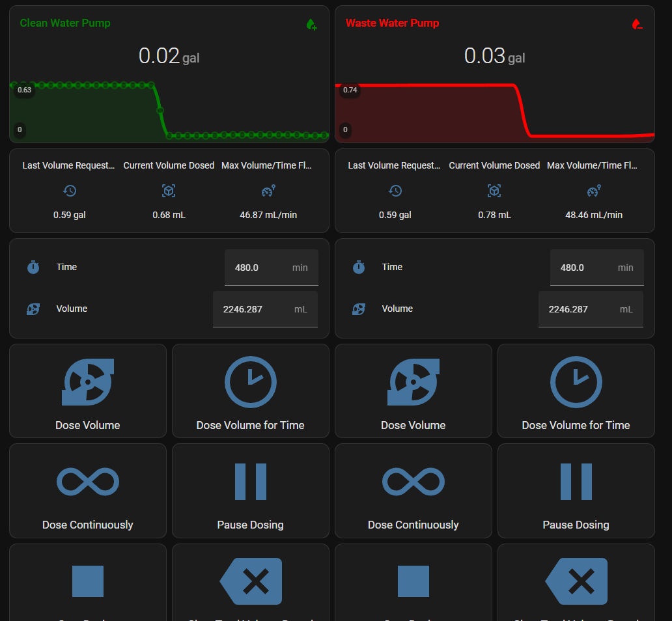Image resolution: width=672 pixels, height=621 pixels.
Task: Focus the Waste Water Pump Time field showing 480.0
Action: [x=597, y=268]
